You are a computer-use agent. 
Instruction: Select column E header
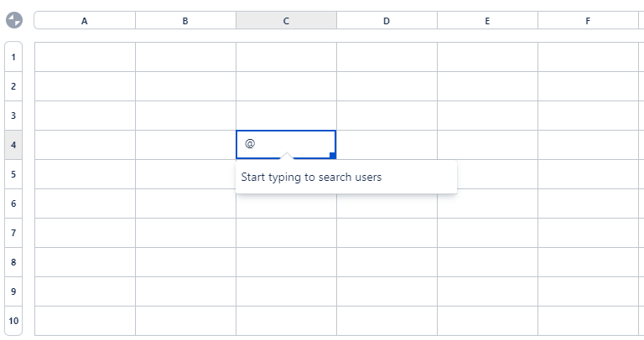pos(487,21)
